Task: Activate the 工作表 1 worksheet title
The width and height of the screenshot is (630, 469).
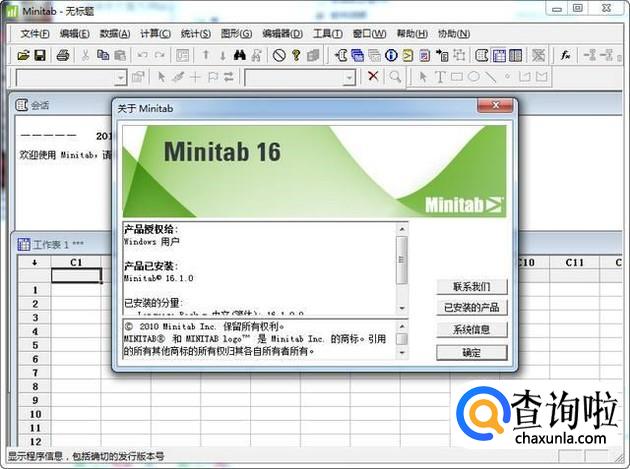Action: click(x=58, y=244)
